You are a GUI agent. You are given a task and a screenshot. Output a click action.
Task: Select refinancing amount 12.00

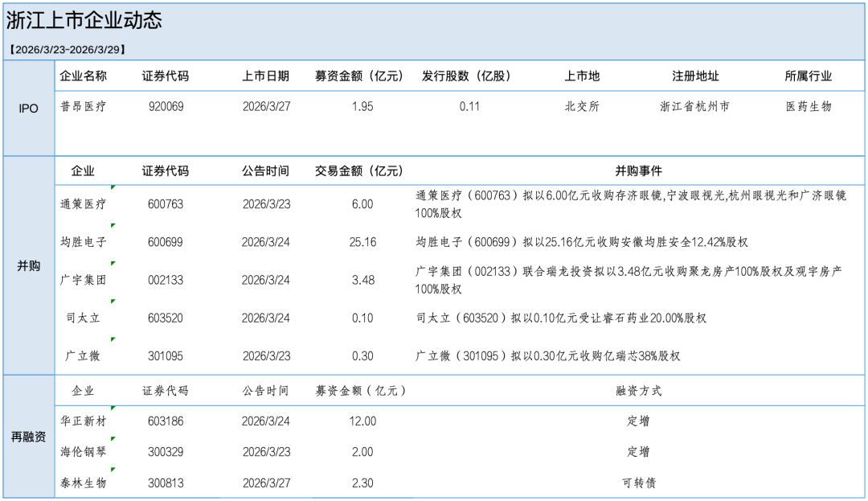pos(362,421)
